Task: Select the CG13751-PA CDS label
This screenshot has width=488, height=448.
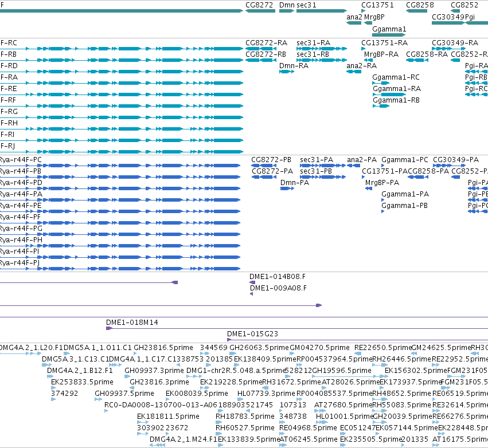Action: [x=385, y=171]
